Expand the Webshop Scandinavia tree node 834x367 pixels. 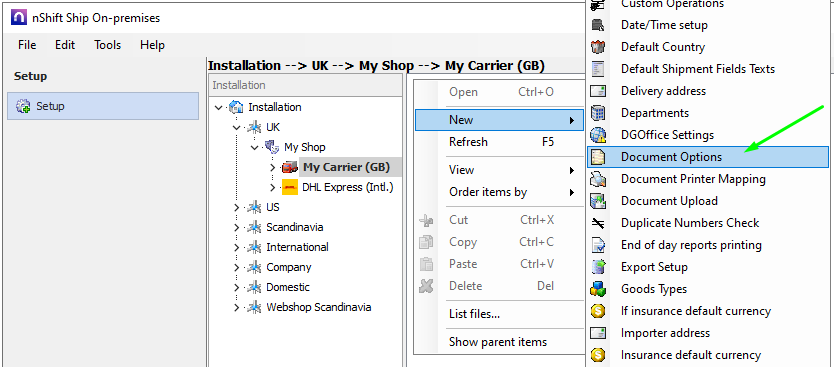click(x=237, y=307)
